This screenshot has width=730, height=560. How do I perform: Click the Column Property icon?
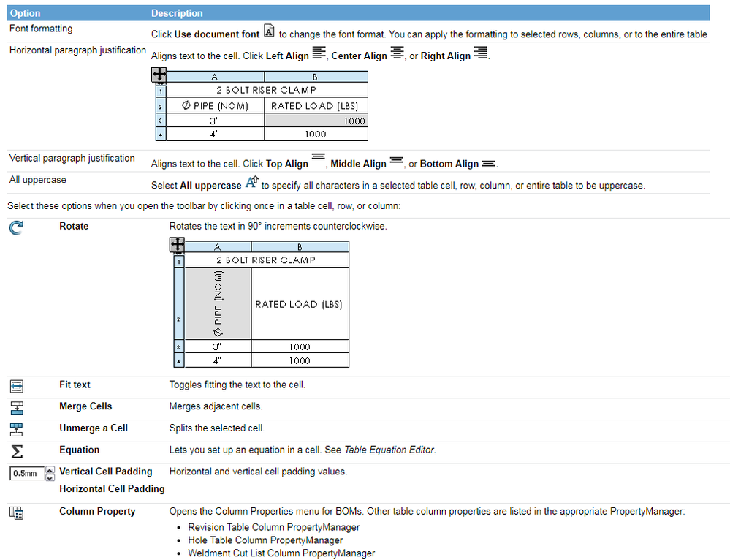coord(16,513)
